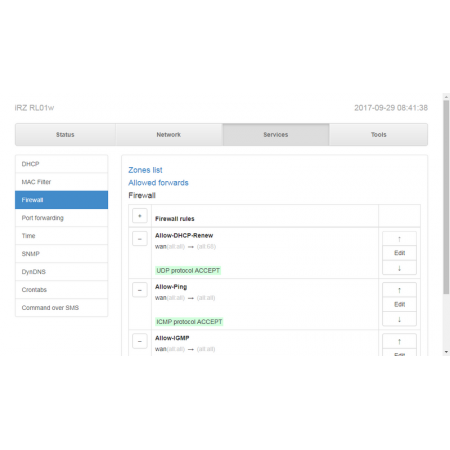450x450 pixels.
Task: Open Port forwarding settings
Action: click(61, 218)
